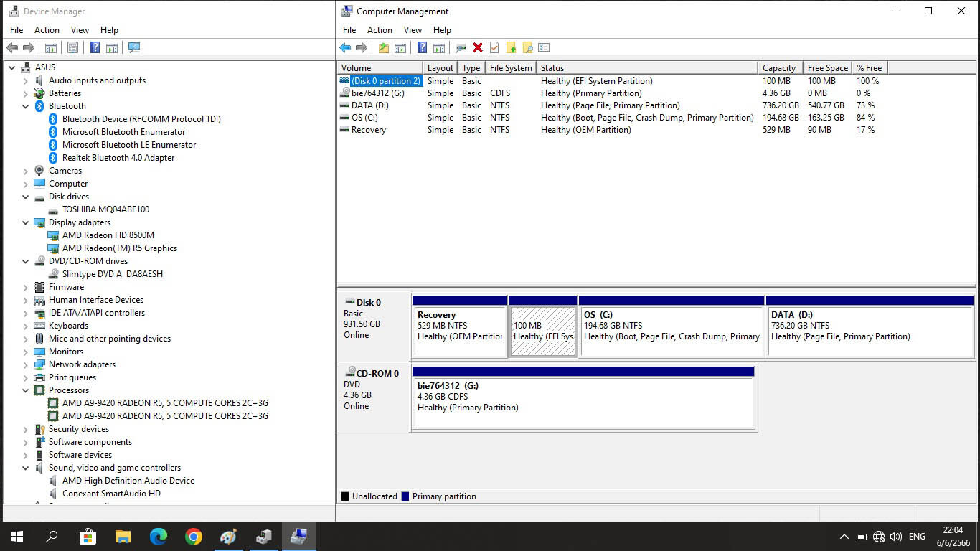This screenshot has width=980, height=551.
Task: Click the checkmark properties icon beside the red X
Action: click(x=494, y=48)
